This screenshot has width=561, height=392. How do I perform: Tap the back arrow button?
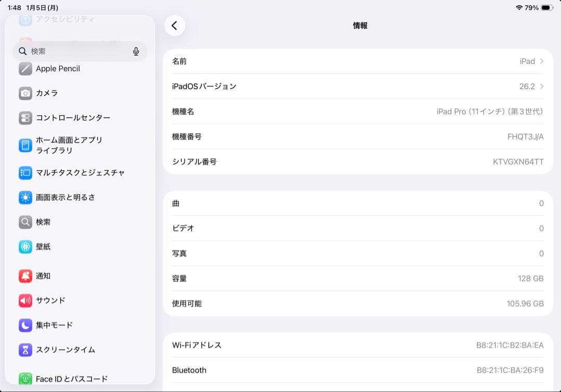tap(175, 25)
